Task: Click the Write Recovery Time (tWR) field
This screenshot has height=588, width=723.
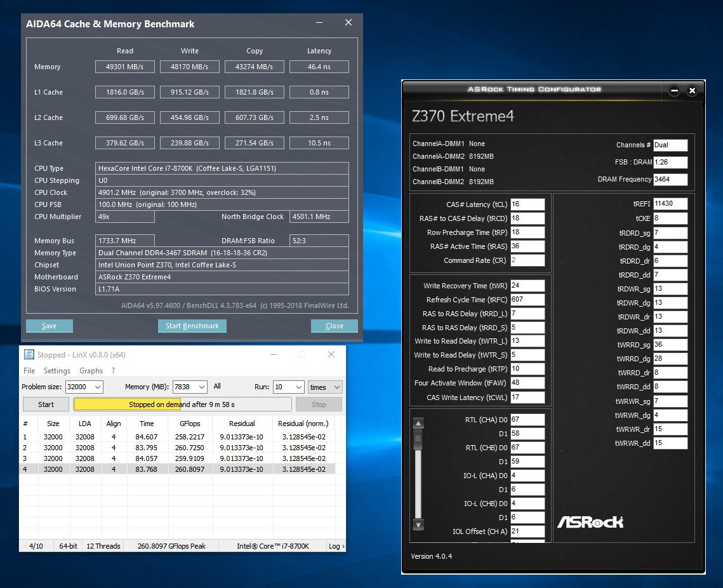Action: pyautogui.click(x=527, y=286)
